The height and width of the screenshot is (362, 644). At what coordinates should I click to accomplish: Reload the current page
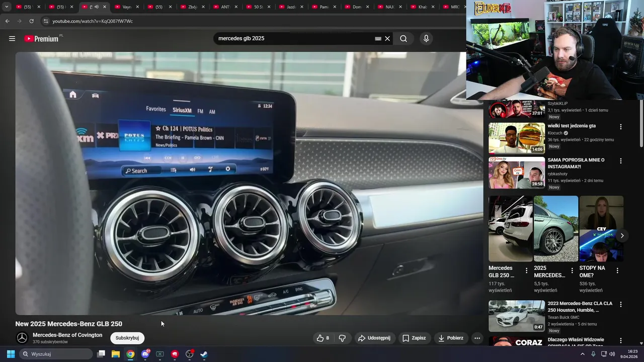pos(31,21)
